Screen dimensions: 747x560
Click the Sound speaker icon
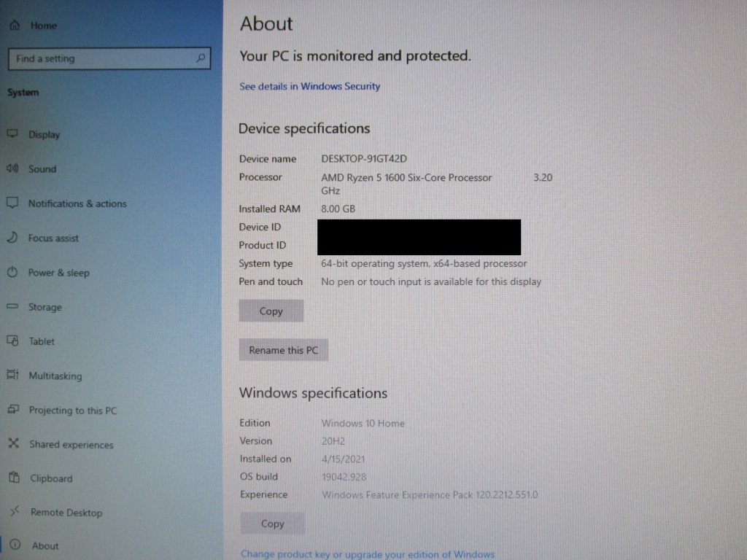[12, 168]
